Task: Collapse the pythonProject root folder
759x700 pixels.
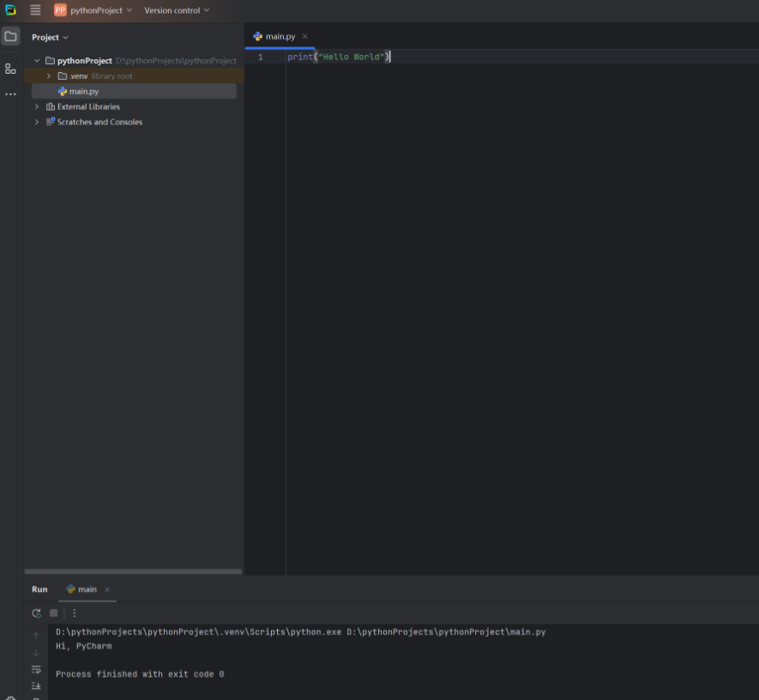Action: point(37,61)
